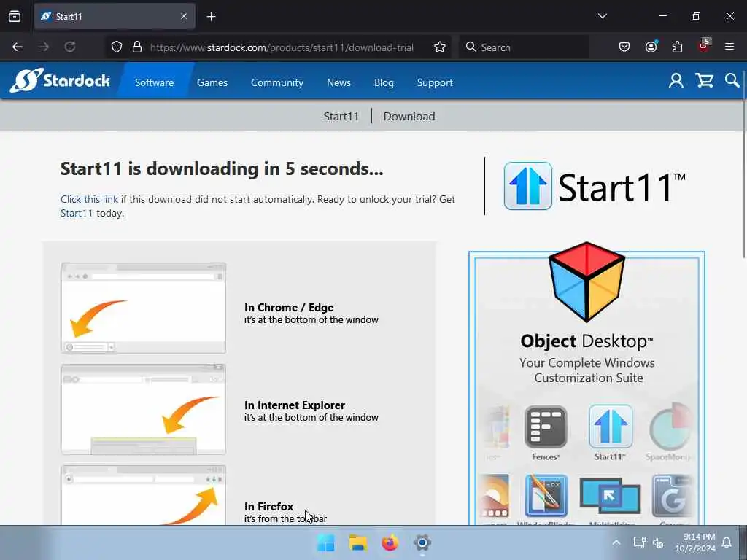Open File Explorer from taskbar
The height and width of the screenshot is (560, 747).
[x=357, y=542]
